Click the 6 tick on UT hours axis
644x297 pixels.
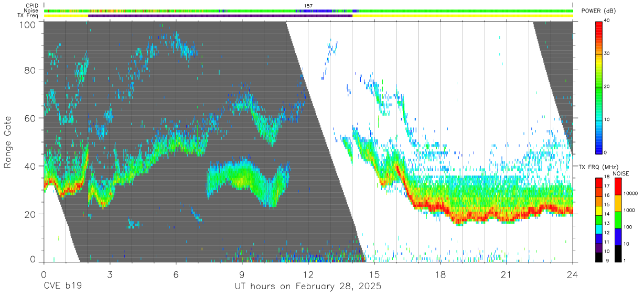[176, 274]
